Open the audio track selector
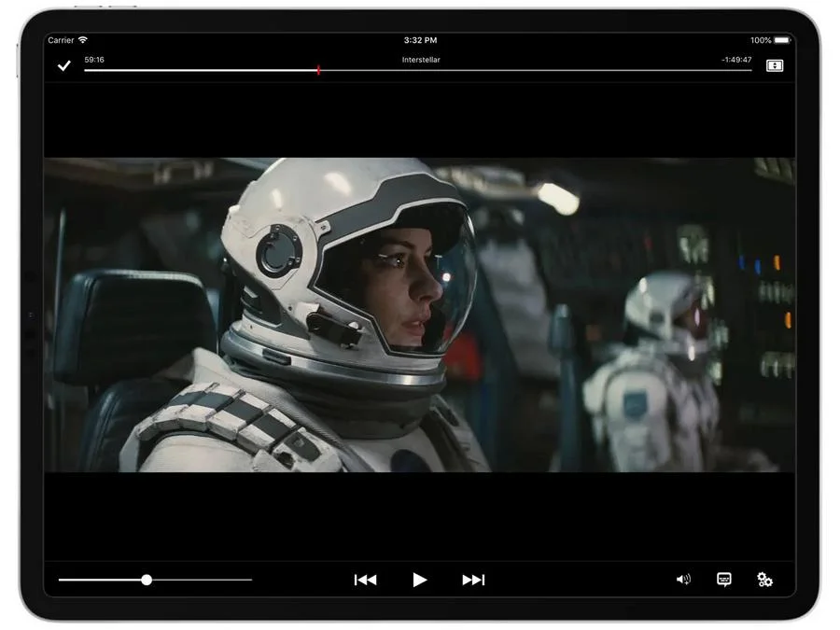Viewport: 840px width, 630px height. 683,580
